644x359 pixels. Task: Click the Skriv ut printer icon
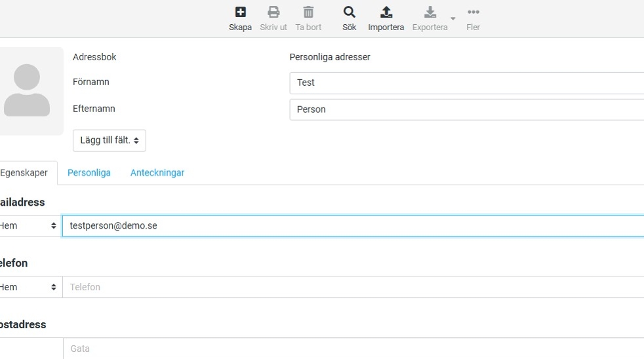point(273,12)
